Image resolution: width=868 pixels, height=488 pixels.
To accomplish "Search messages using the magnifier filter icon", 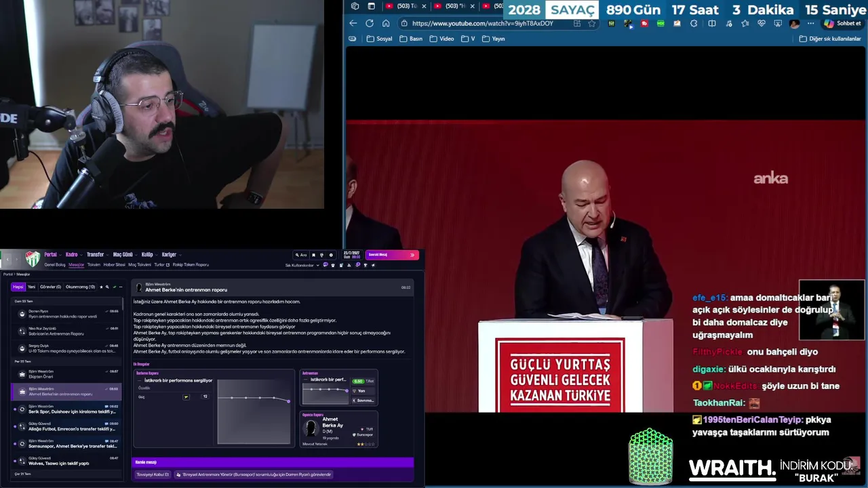I will (107, 287).
